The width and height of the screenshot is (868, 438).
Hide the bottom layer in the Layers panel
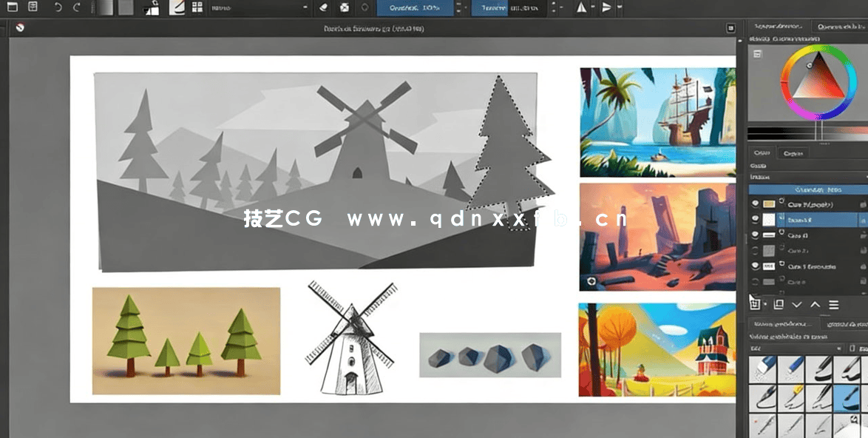coord(756,280)
